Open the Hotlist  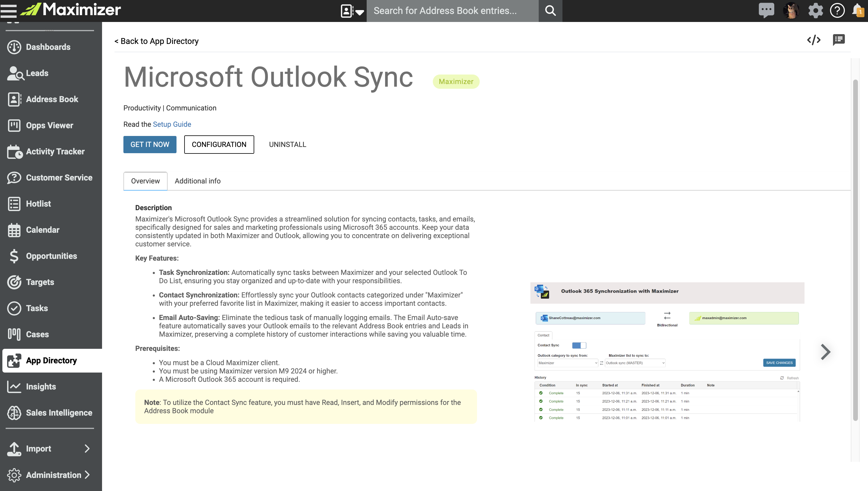pos(51,204)
